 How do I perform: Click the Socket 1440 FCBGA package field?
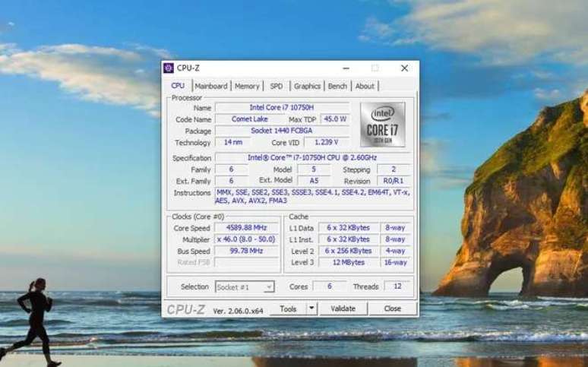tap(282, 131)
